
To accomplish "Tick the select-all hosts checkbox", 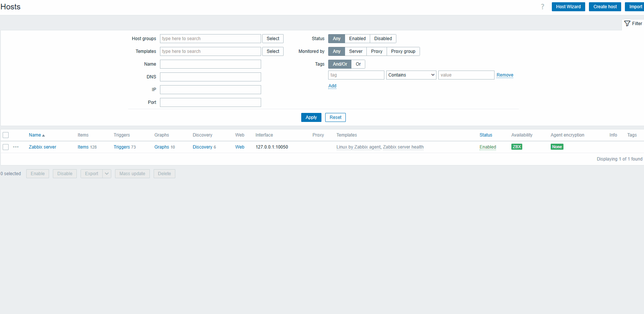I will [6, 135].
